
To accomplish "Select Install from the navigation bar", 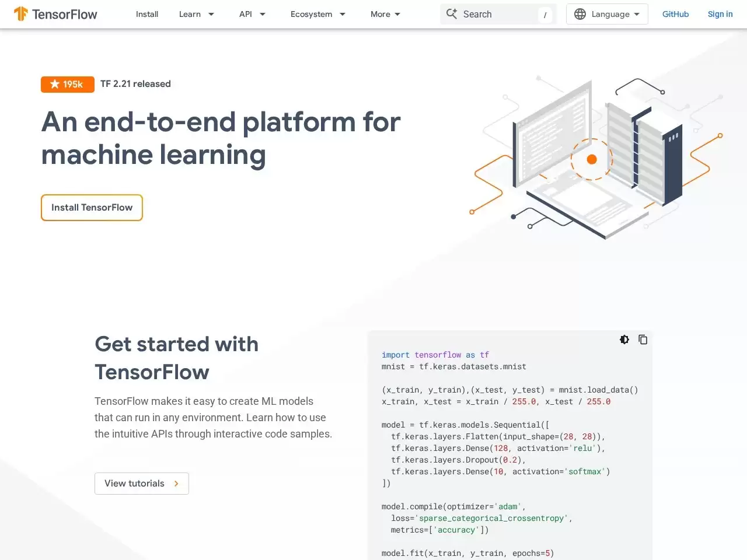I will pos(146,14).
